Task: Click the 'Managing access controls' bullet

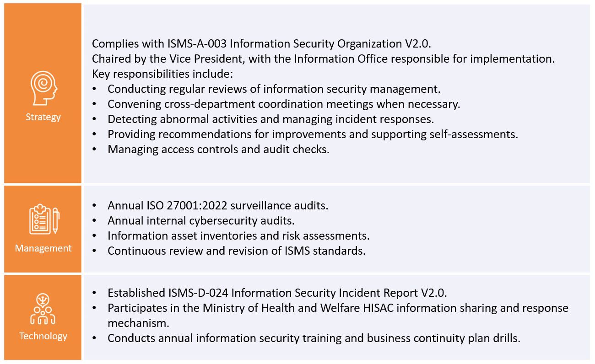Action: click(x=218, y=150)
